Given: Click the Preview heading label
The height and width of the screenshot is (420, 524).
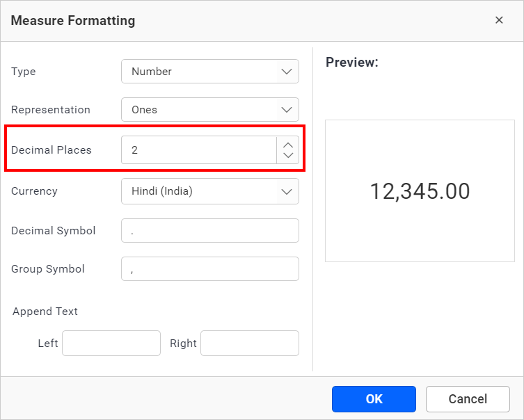Looking at the screenshot, I should pyautogui.click(x=351, y=62).
